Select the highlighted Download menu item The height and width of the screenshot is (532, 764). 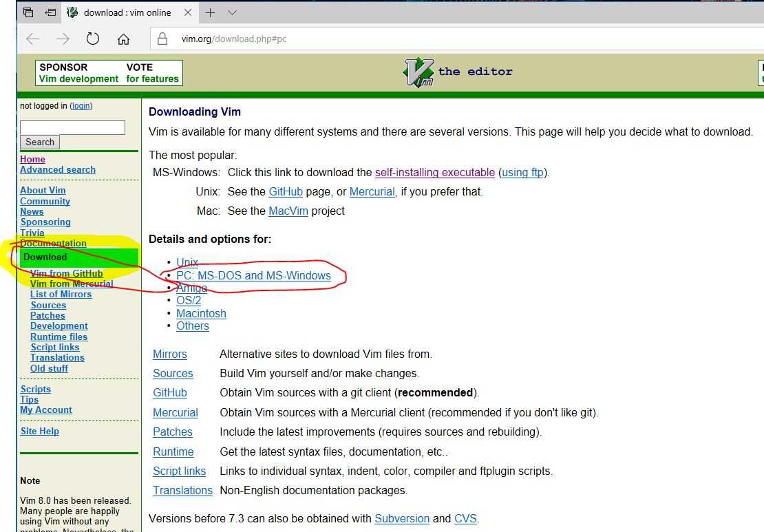click(x=79, y=257)
